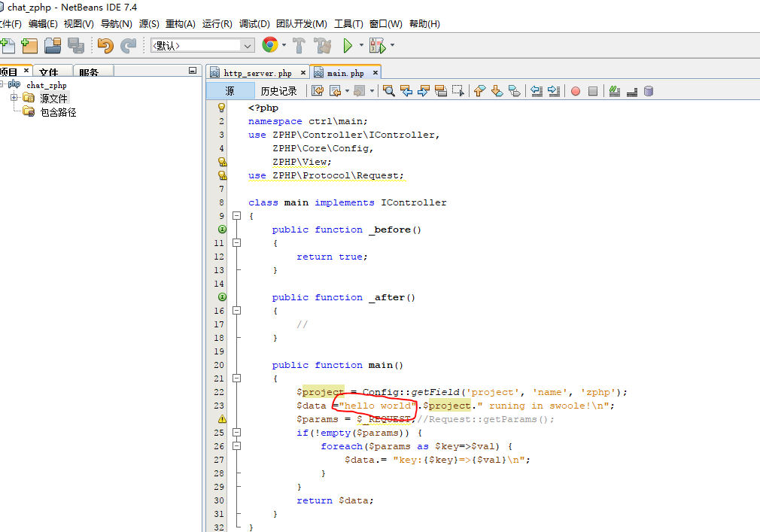Open the 编辑(E) menu
The height and width of the screenshot is (532, 760).
[x=43, y=24]
